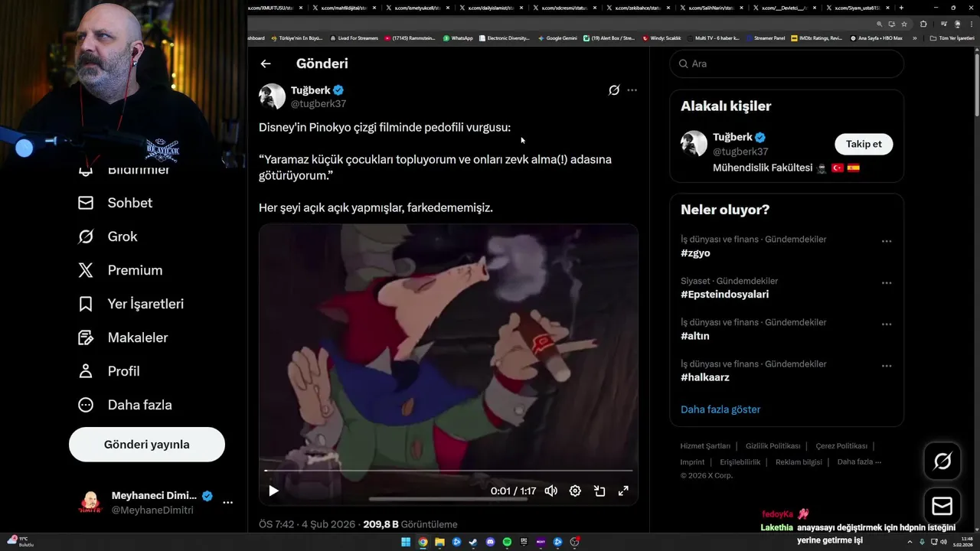Open Hizmet Şartları footer link

point(705,446)
